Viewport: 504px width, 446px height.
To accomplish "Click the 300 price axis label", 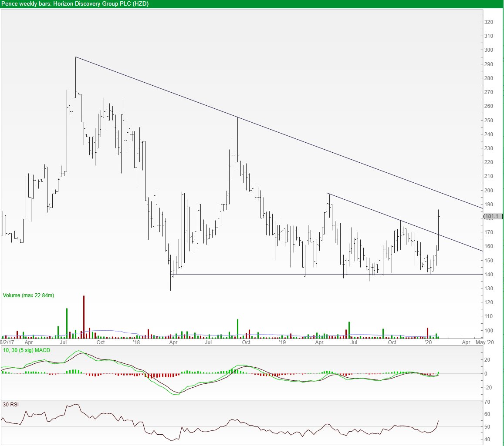I will 489,50.
